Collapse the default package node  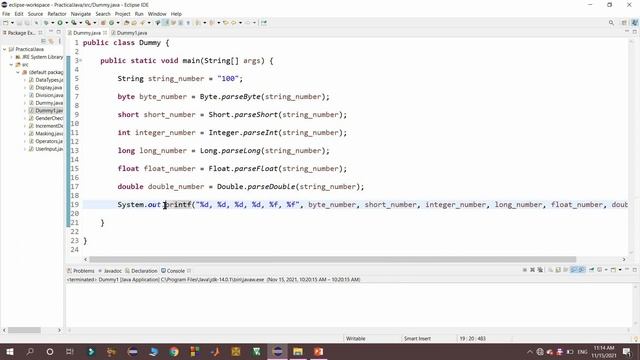pos(18,72)
